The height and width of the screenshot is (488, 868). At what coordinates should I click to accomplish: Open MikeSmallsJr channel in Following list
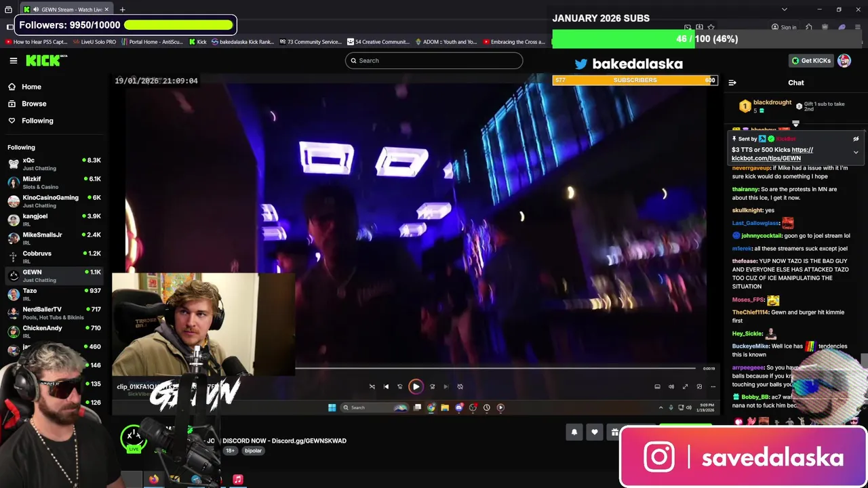click(x=53, y=238)
